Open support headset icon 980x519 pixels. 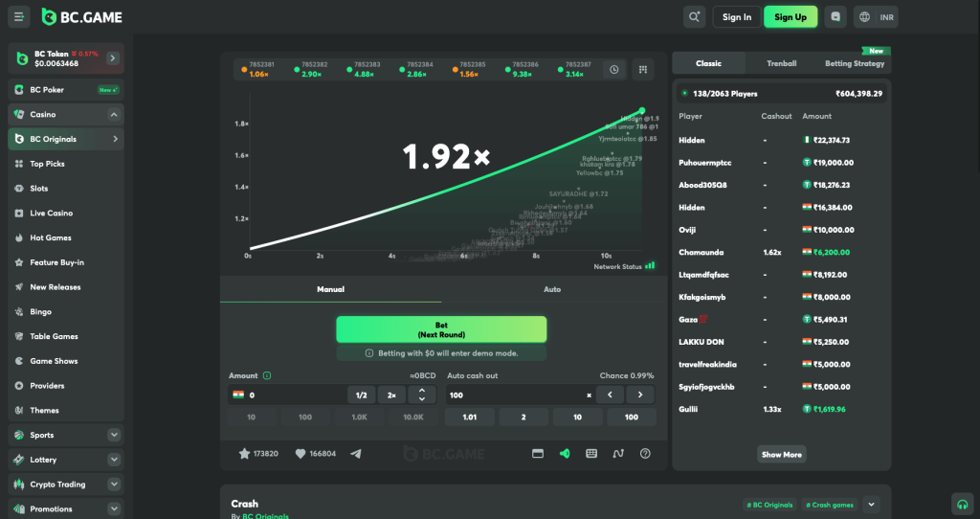click(x=962, y=505)
